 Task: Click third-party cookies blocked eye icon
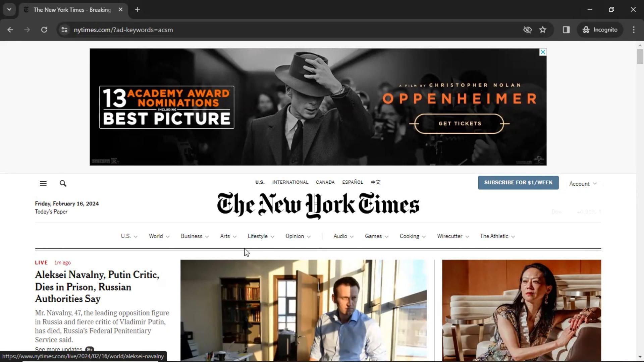click(527, 30)
